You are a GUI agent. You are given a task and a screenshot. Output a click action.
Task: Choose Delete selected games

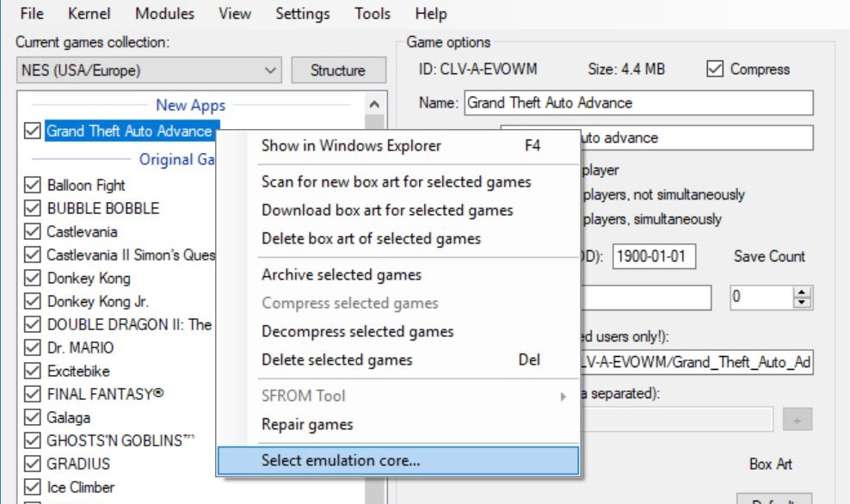coord(398,360)
